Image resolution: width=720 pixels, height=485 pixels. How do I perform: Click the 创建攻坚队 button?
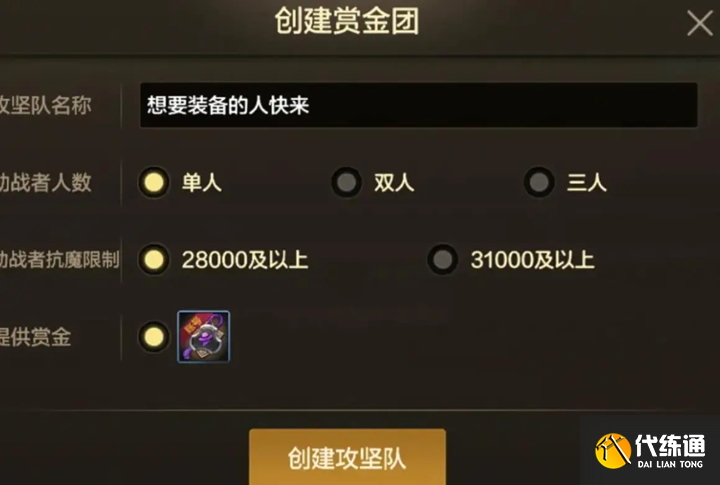(x=347, y=457)
